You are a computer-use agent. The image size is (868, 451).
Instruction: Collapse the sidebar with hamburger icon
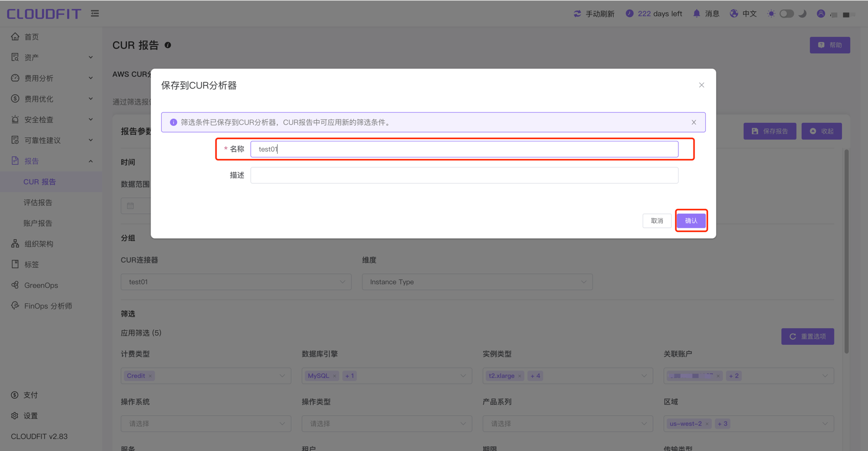coord(95,13)
